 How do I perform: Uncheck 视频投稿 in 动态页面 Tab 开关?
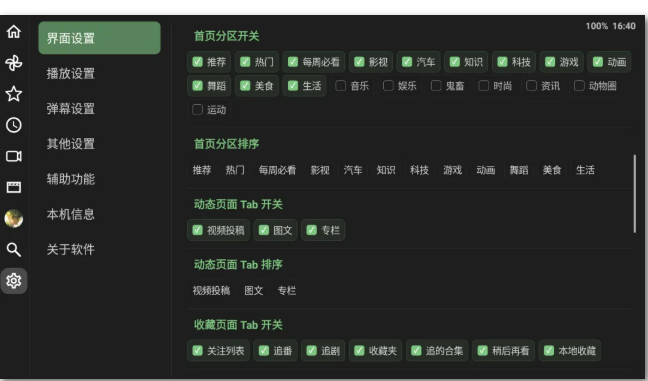pos(198,230)
